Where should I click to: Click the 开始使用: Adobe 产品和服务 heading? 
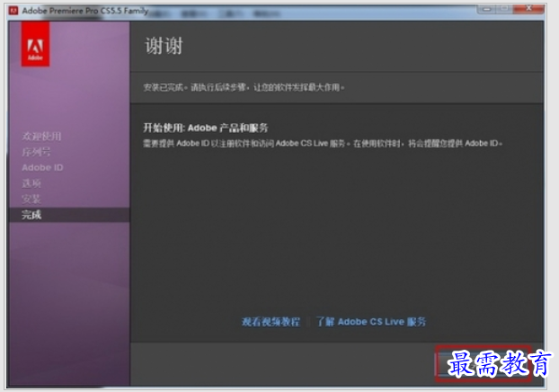pyautogui.click(x=206, y=128)
